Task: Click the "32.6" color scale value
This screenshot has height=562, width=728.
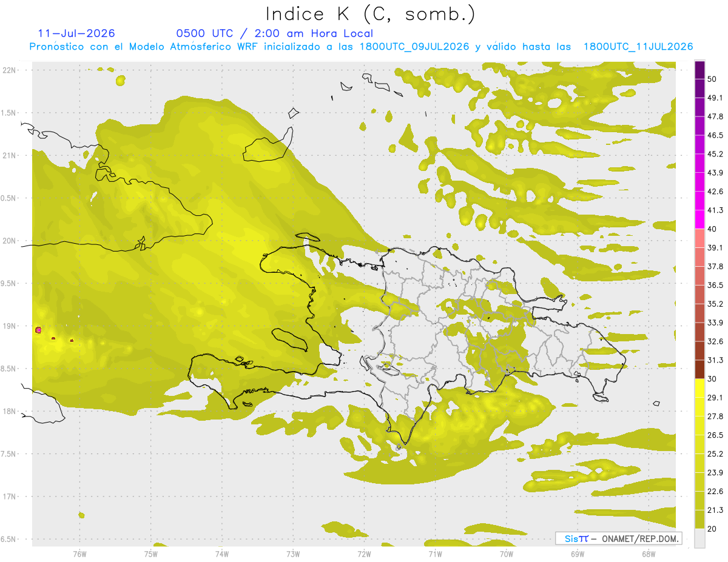Action: (715, 341)
